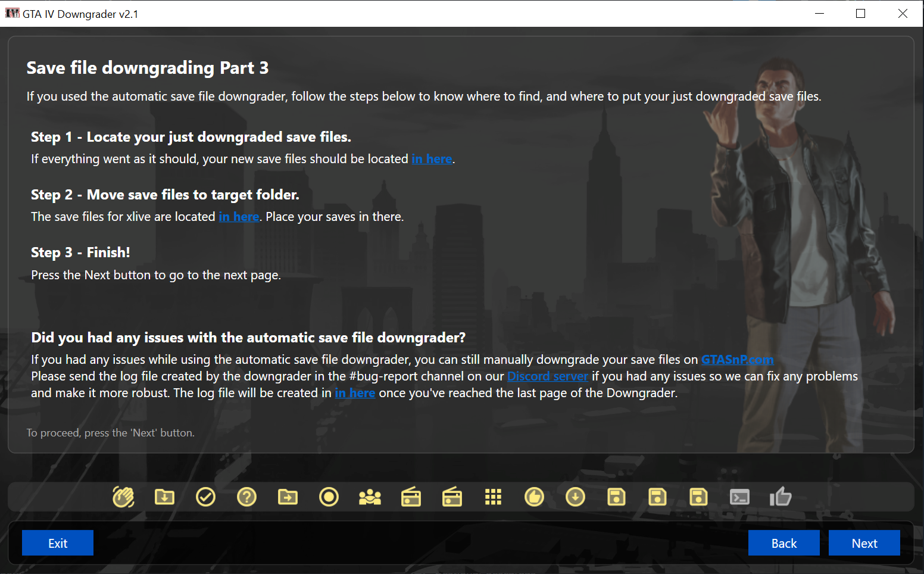Click 'Press the Next button to go to the next page.' text
The image size is (924, 574).
(156, 275)
